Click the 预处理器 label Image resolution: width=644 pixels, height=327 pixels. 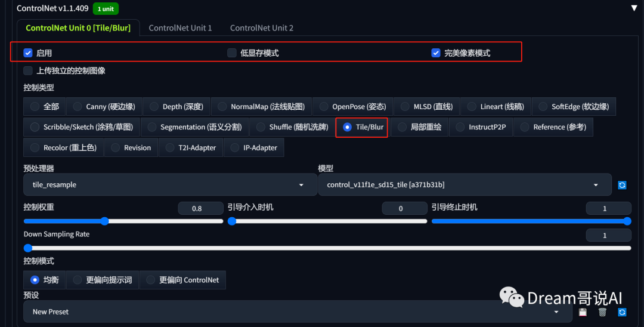[x=39, y=168]
